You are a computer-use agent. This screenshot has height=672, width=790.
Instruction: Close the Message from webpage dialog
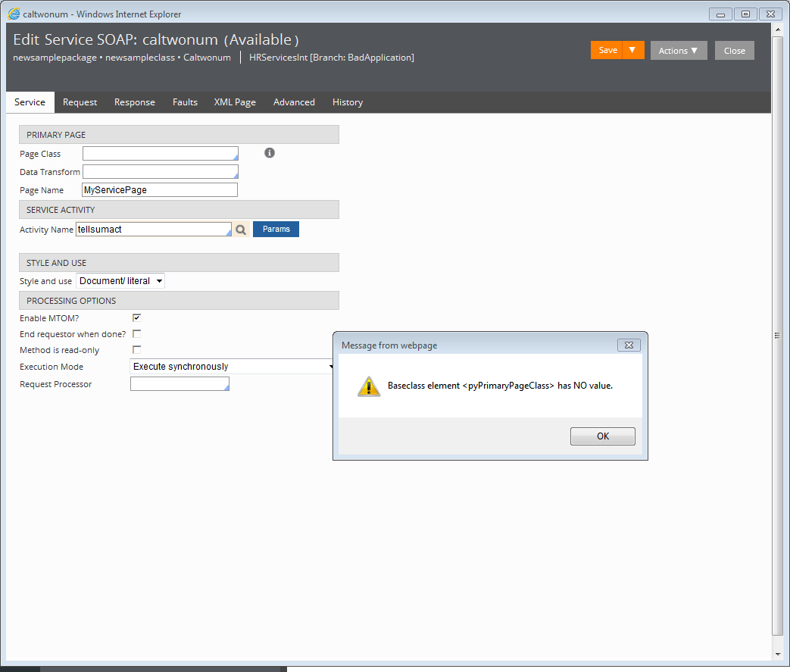coord(629,345)
